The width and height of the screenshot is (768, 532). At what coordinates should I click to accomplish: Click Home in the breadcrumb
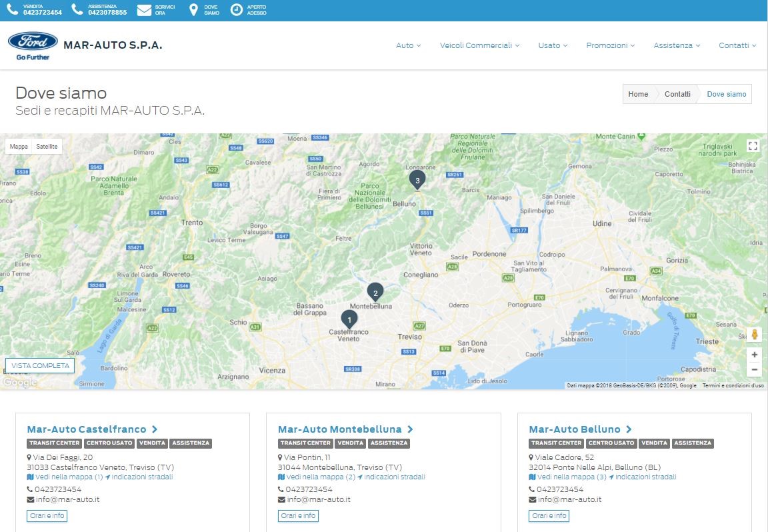(x=638, y=95)
